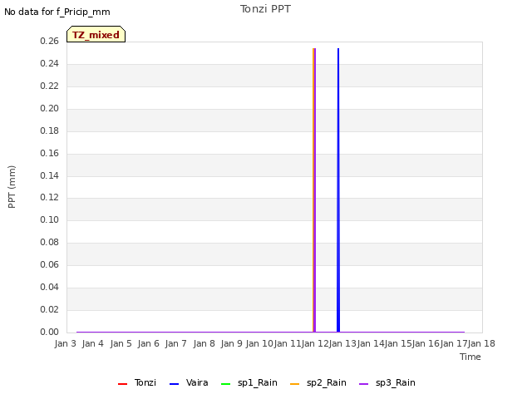Click the 0.02 y-axis value
Viewport: 532px width, 399px height.
pyautogui.click(x=49, y=309)
